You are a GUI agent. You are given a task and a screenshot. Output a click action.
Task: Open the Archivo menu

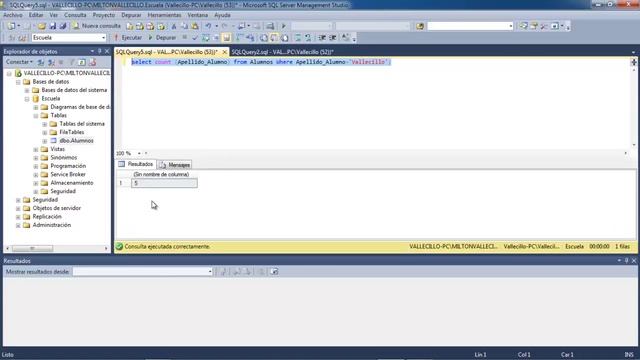13,15
